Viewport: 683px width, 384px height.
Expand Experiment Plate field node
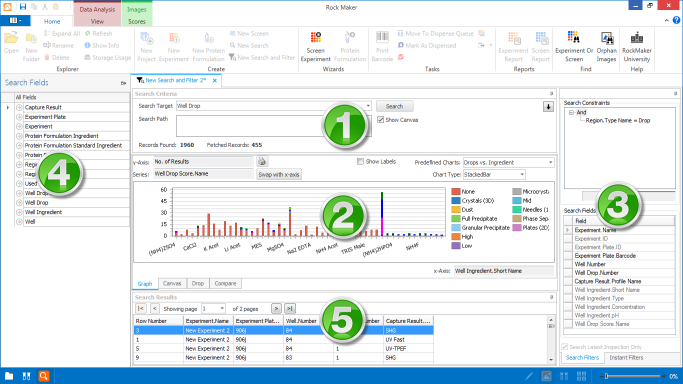pyautogui.click(x=19, y=117)
